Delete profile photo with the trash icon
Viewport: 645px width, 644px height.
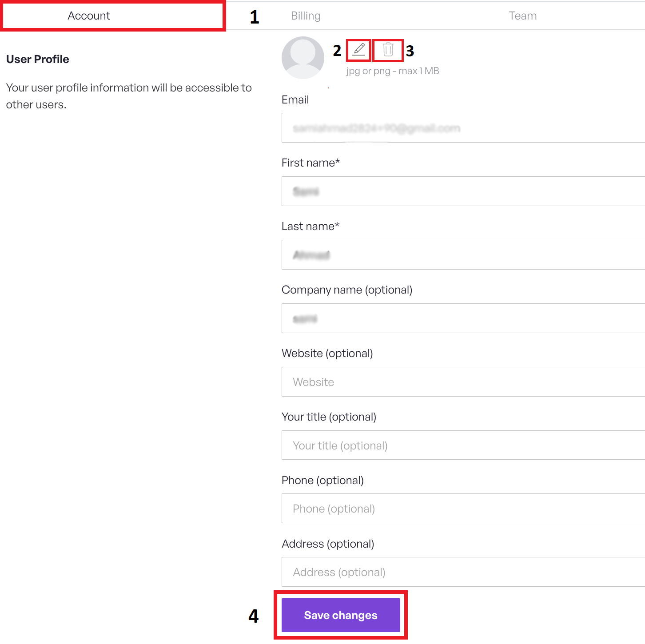pos(388,49)
